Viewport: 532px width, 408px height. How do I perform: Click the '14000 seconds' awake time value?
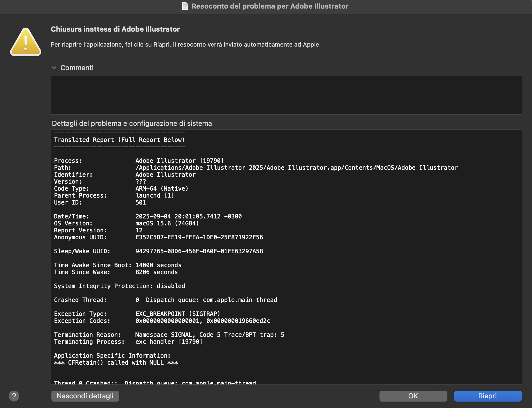pyautogui.click(x=158, y=265)
